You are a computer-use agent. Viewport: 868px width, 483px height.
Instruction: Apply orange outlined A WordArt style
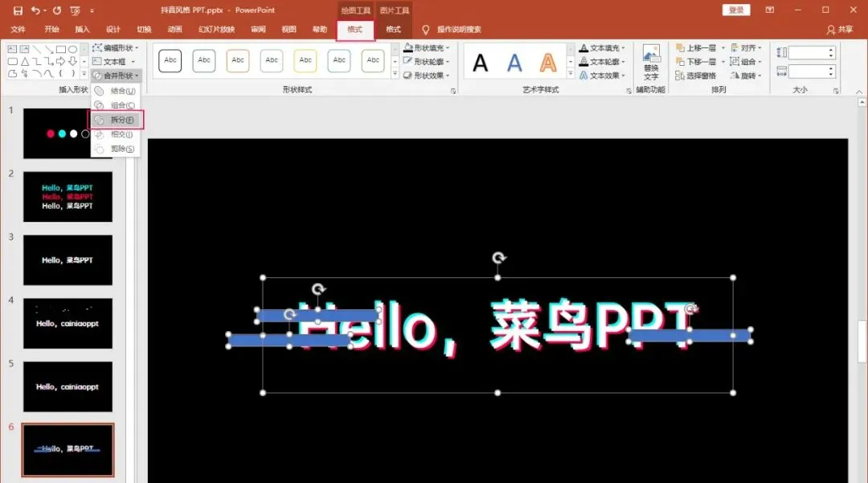[548, 63]
